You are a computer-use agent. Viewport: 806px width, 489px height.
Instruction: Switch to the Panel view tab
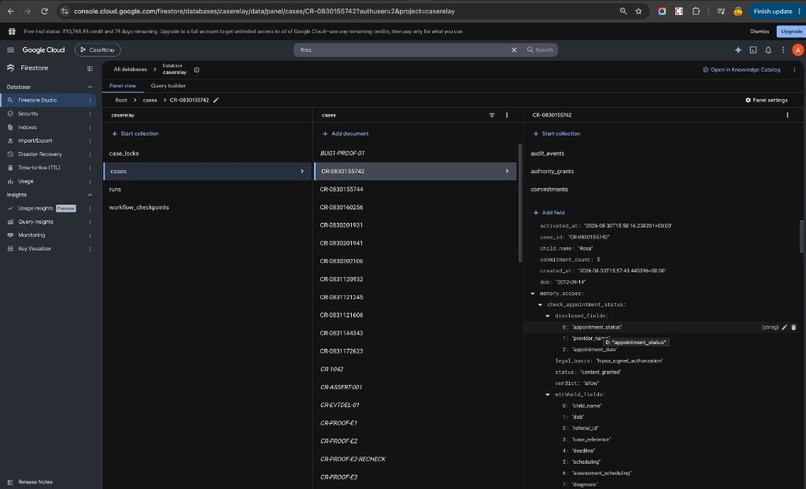(x=122, y=86)
